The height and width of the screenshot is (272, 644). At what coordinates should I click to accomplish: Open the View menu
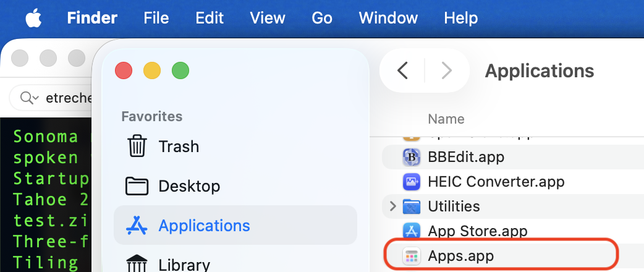(268, 18)
